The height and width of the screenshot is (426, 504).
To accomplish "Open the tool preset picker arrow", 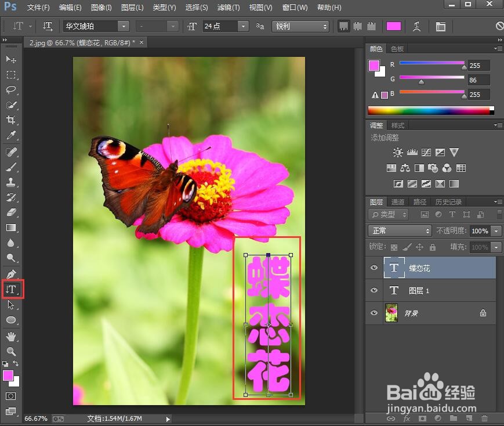I will tap(31, 26).
